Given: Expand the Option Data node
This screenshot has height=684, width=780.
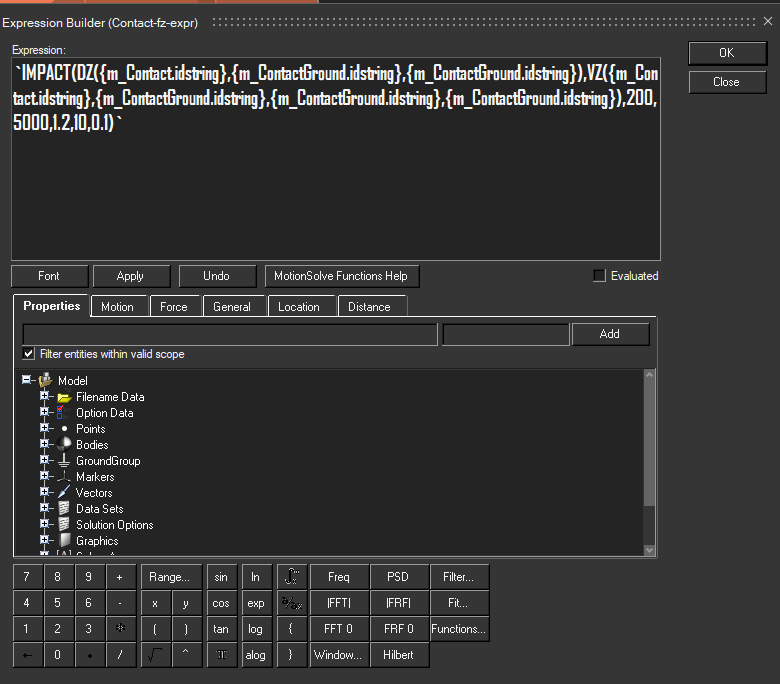Looking at the screenshot, I should pyautogui.click(x=44, y=412).
